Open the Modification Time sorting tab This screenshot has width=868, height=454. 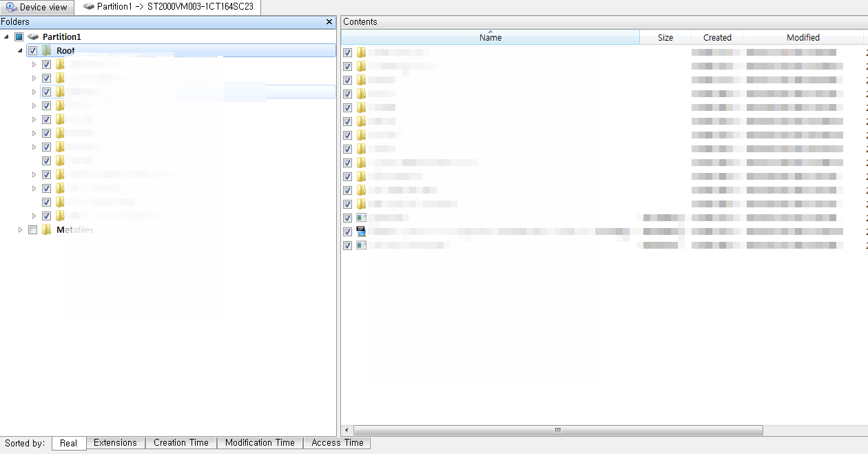(260, 442)
